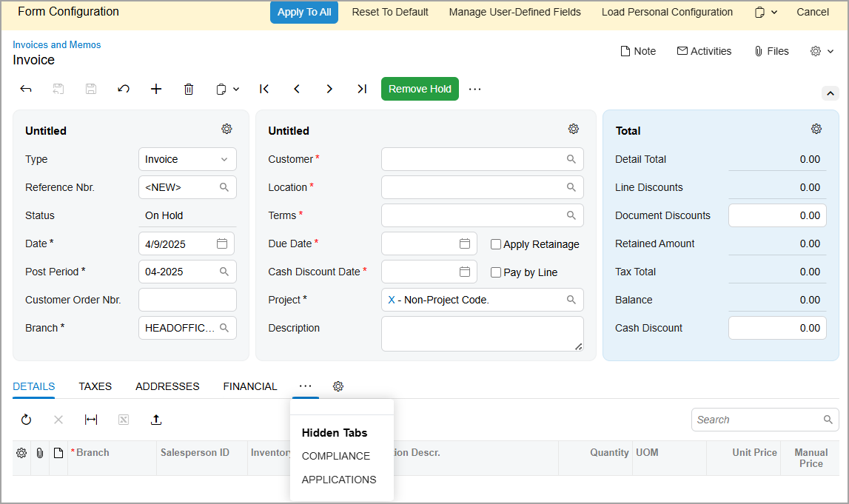Screen dimensions: 849x504
Task: Select COMPLIANCE from Hidden Tabs
Action: tap(335, 456)
